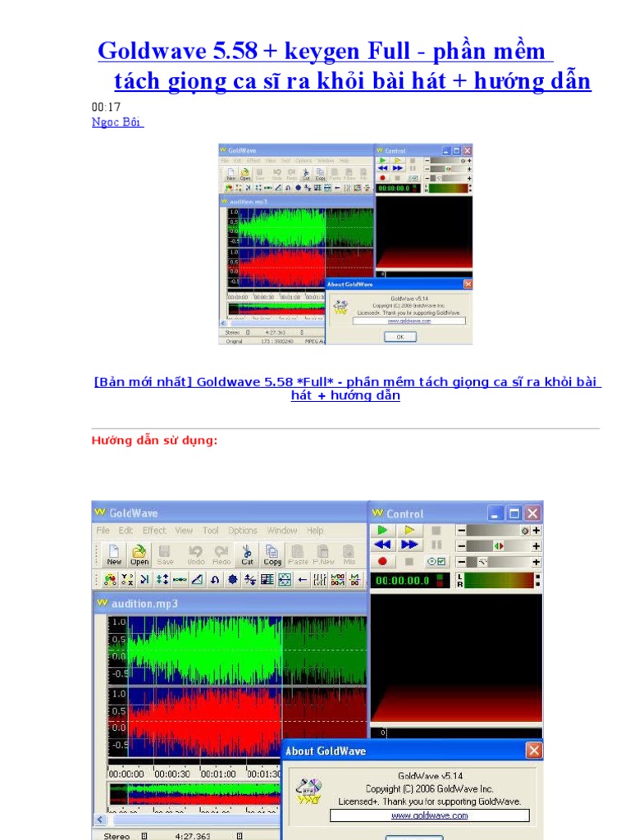Click the audition.mp3 window title bar
Screen dimensions: 630x840
231,603
